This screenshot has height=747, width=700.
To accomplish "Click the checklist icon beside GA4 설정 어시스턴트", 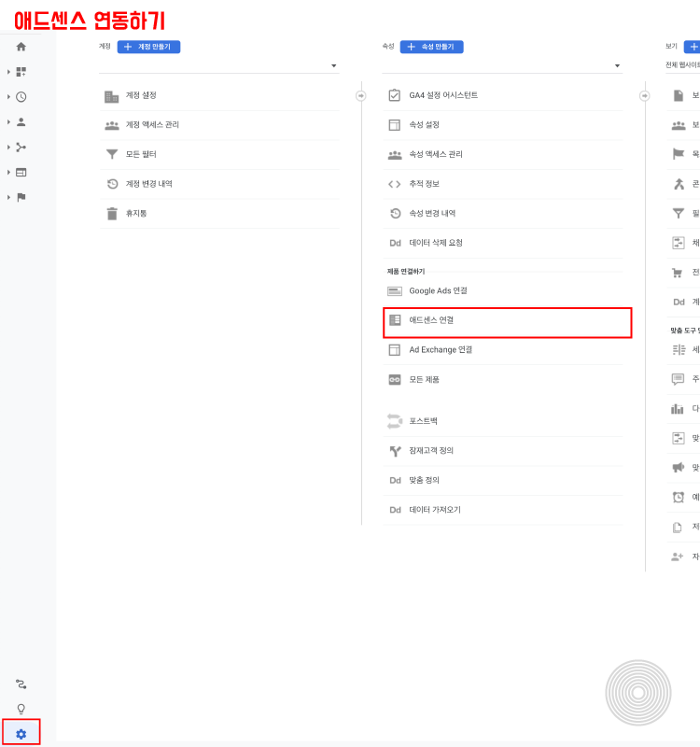I will pos(394,95).
